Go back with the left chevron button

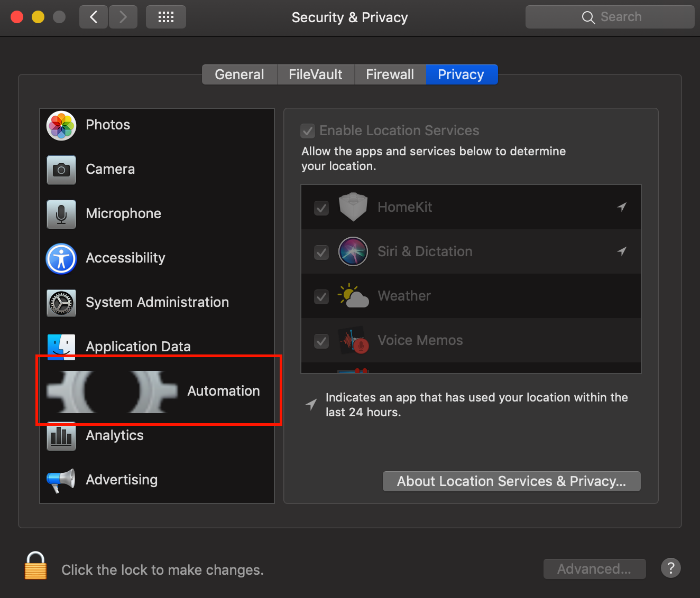click(x=94, y=17)
